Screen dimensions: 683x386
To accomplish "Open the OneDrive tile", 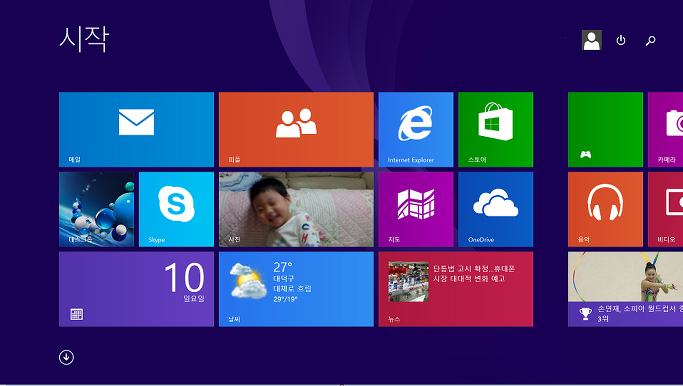I will (496, 210).
